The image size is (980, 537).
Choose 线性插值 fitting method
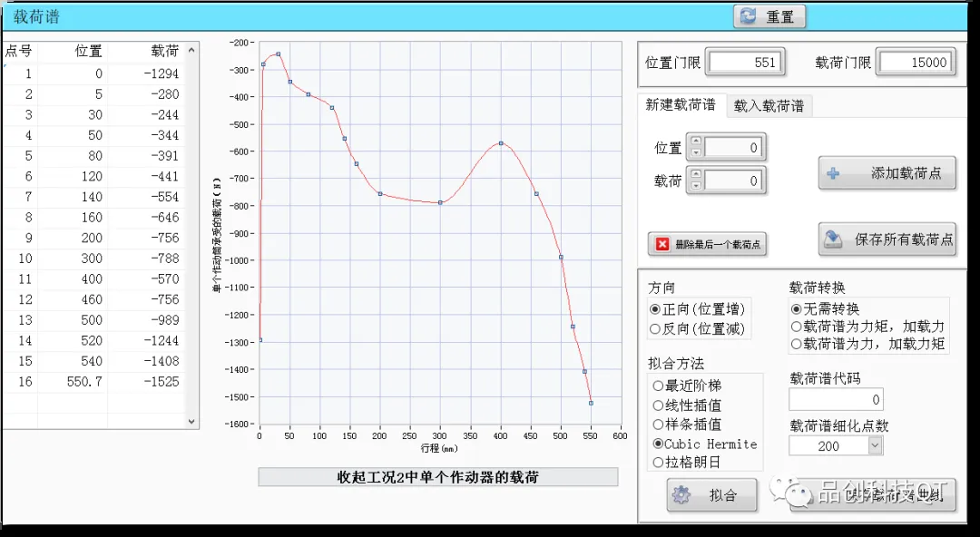[x=658, y=405]
